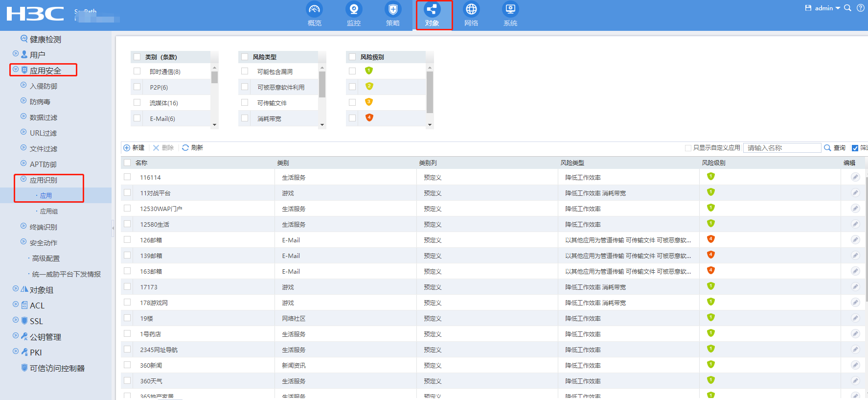Viewport: 868px width, 400px height.
Task: Click the 12530WAP门户 application name
Action: (161, 209)
